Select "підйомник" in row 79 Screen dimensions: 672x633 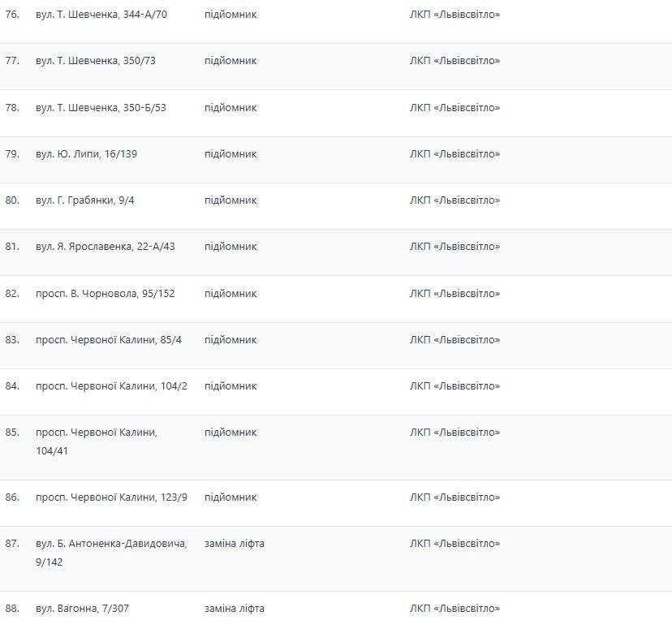click(230, 154)
